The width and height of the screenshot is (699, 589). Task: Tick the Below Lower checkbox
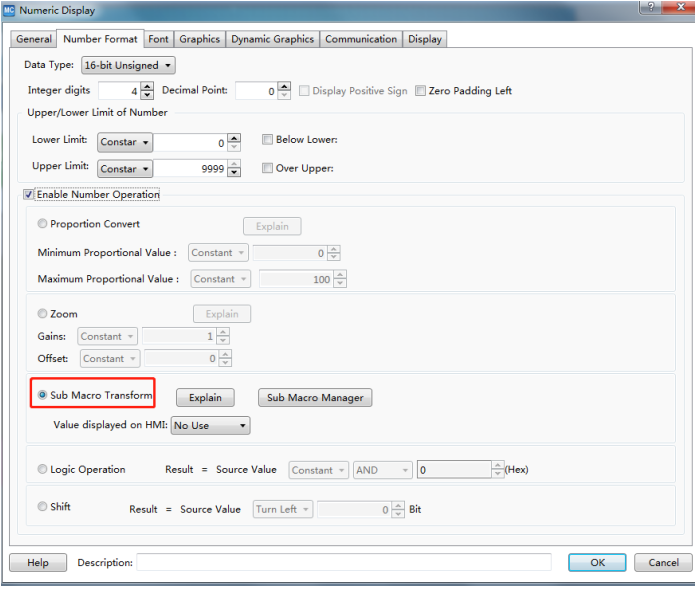pos(267,140)
